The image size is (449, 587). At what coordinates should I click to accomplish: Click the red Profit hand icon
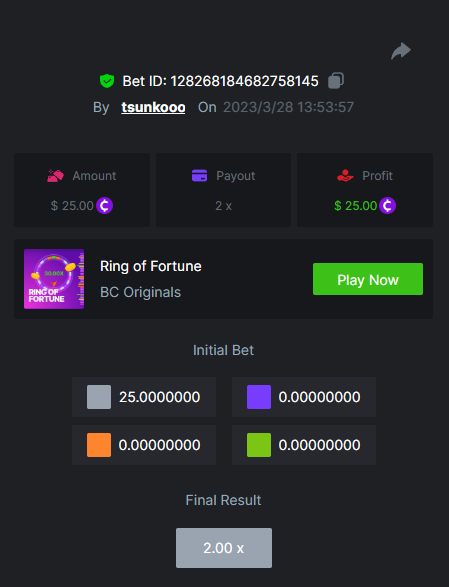coord(345,175)
